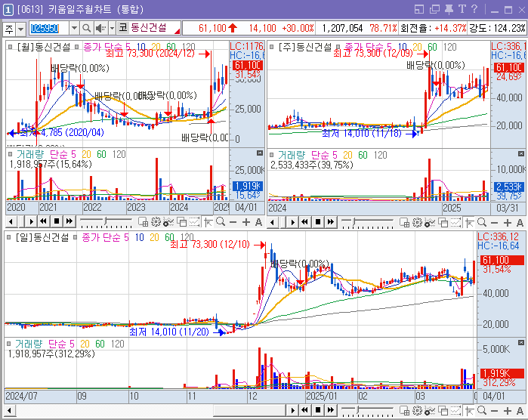Toggle the monthly 거래량 indicator checkbox
The image size is (528, 420).
[11, 154]
